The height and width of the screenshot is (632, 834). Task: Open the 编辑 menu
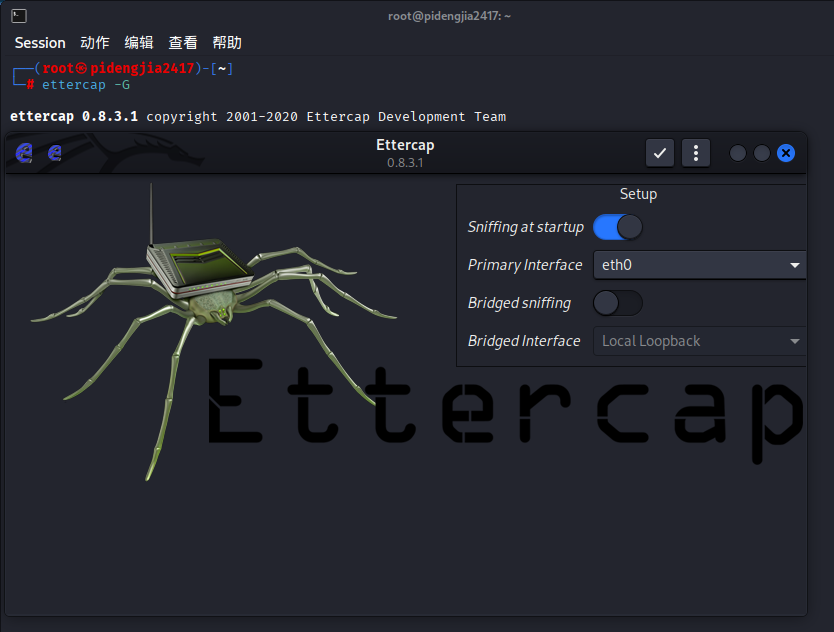[x=139, y=43]
